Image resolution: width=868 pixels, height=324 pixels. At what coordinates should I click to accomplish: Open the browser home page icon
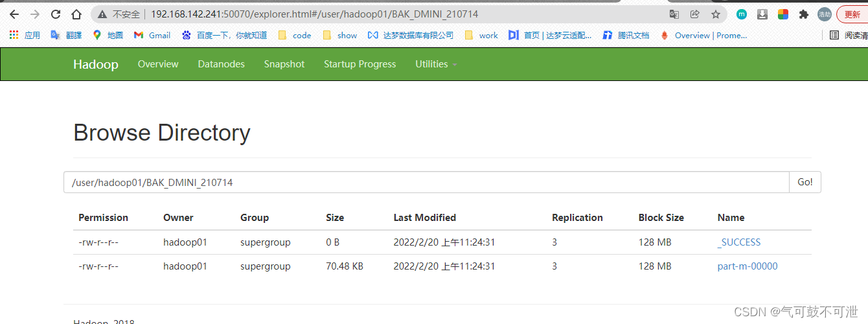click(x=76, y=14)
